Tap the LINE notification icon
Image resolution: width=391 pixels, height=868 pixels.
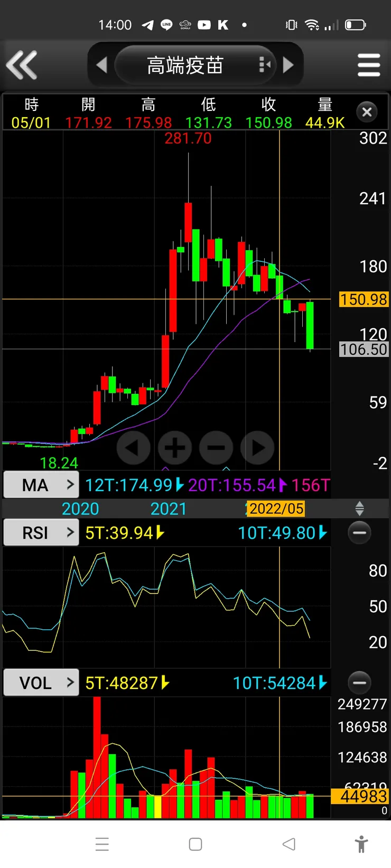166,25
